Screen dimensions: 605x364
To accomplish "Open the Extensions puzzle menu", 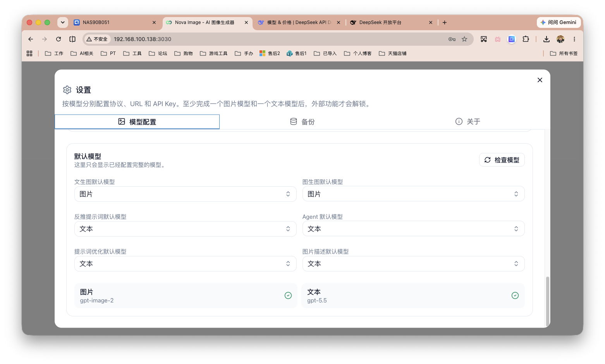I will pyautogui.click(x=526, y=39).
